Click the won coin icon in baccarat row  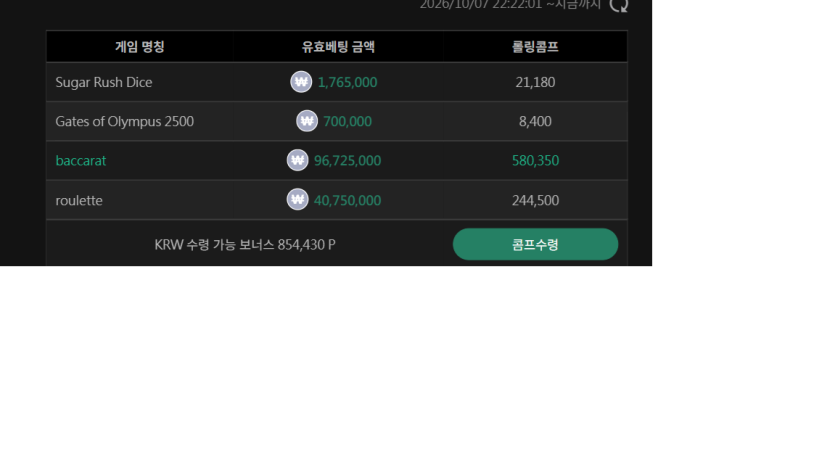tap(298, 160)
